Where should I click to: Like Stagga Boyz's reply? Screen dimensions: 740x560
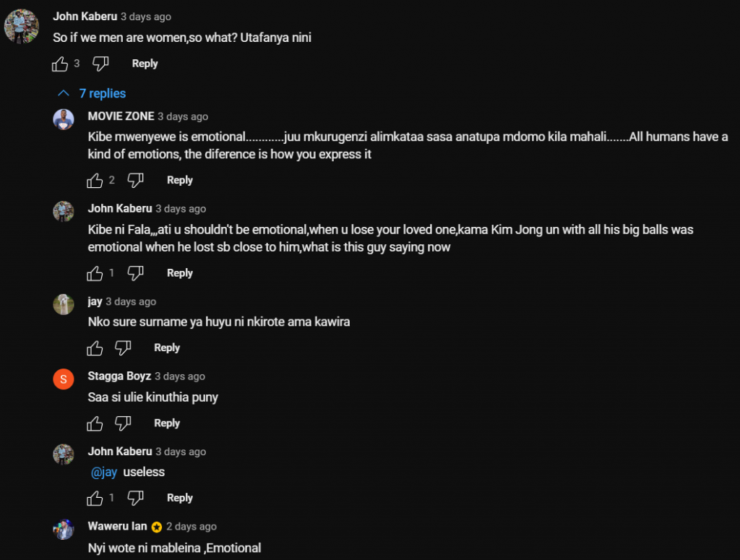[x=95, y=423]
